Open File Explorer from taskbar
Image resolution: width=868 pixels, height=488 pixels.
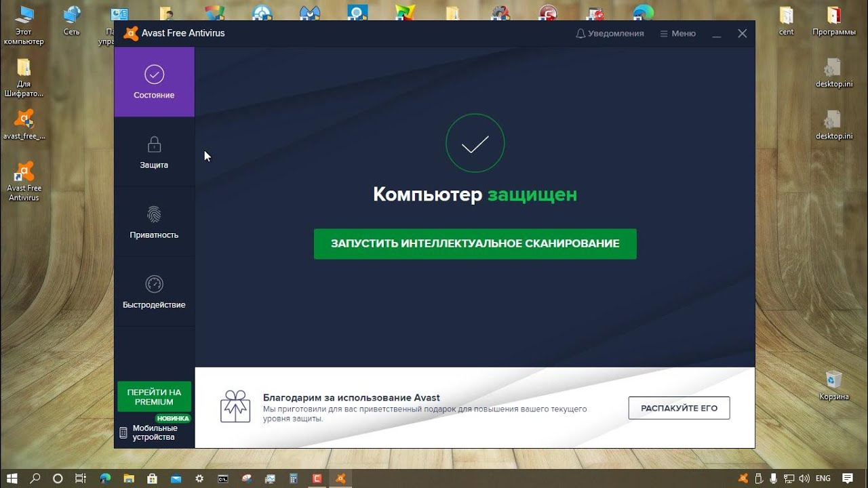(x=128, y=479)
